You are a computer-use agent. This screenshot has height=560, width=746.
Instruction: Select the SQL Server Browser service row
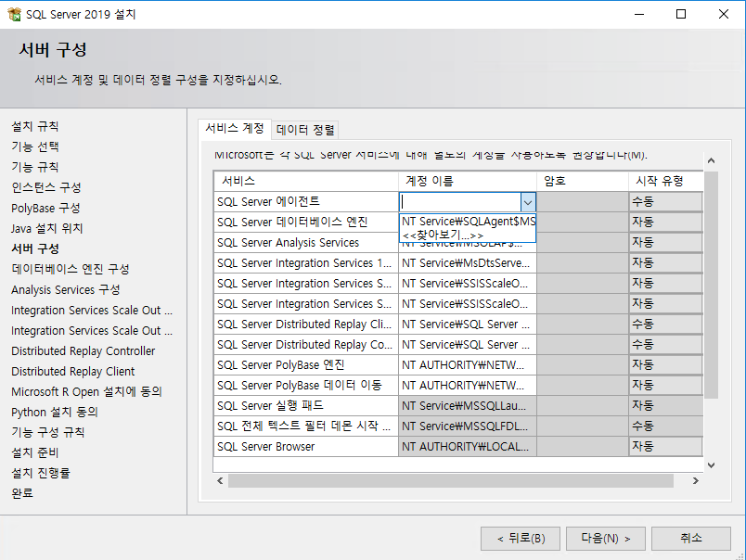pos(306,446)
